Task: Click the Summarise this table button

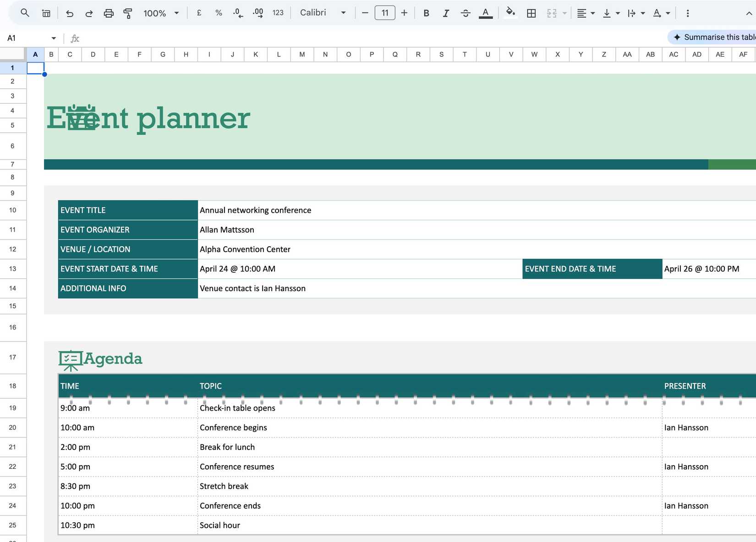Action: (715, 37)
